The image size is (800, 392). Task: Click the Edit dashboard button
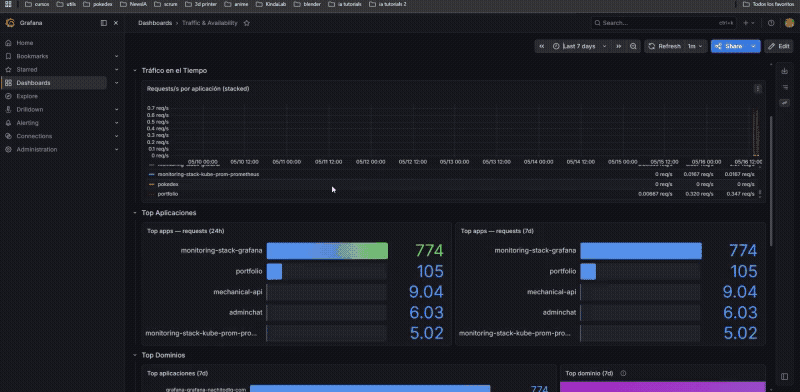pos(779,46)
